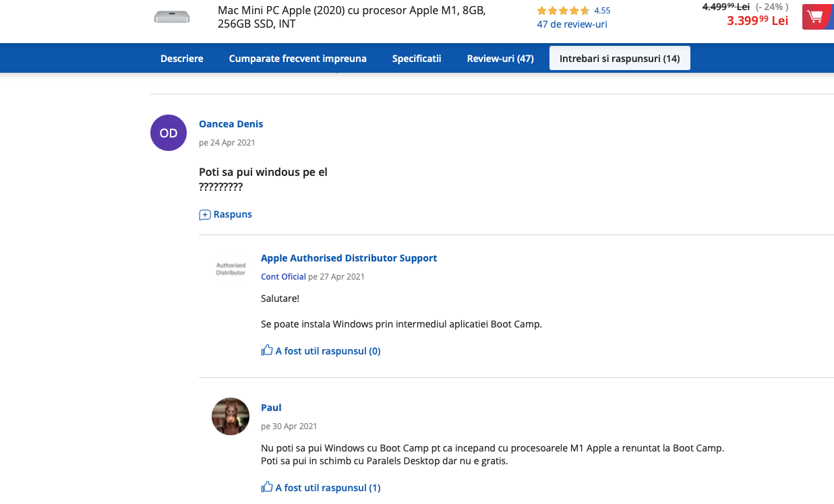Viewport: 834px width, 504px height.
Task: Switch to Cumparate frecvent impreuna tab
Action: pos(298,59)
